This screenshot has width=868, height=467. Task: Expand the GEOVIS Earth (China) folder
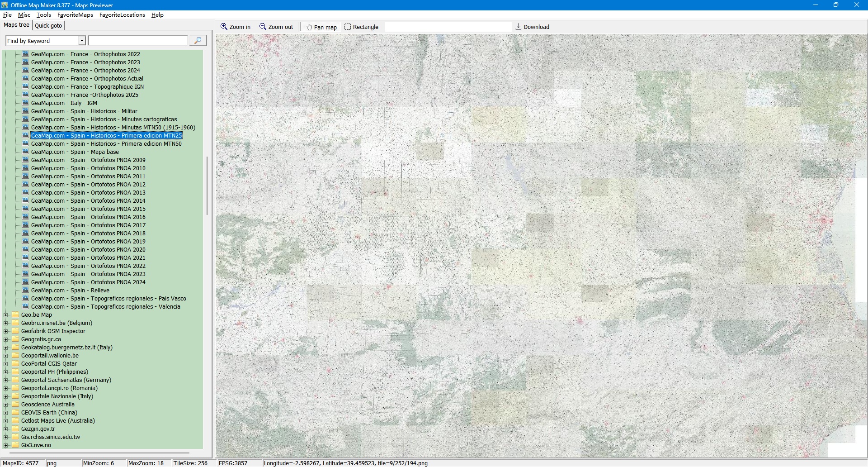pos(6,413)
